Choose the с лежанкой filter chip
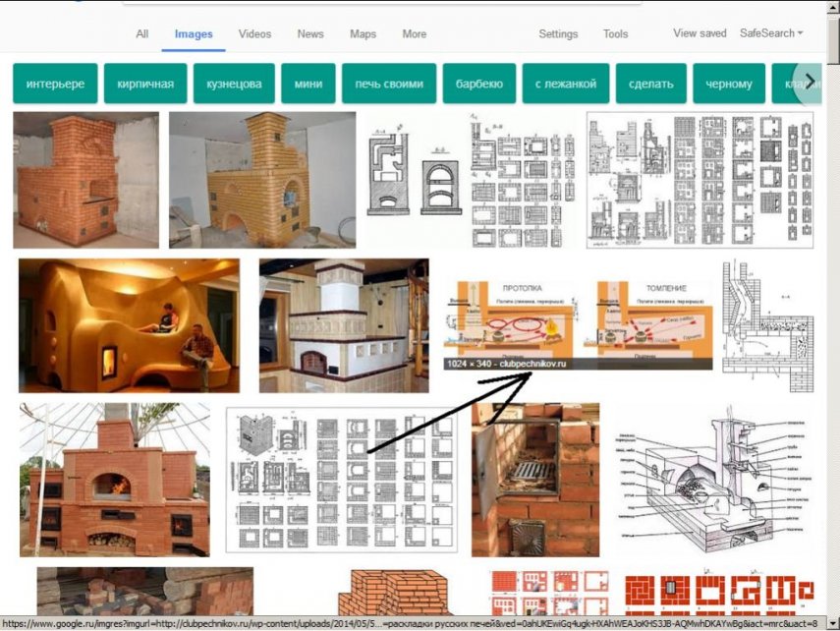840x631 pixels. click(566, 84)
